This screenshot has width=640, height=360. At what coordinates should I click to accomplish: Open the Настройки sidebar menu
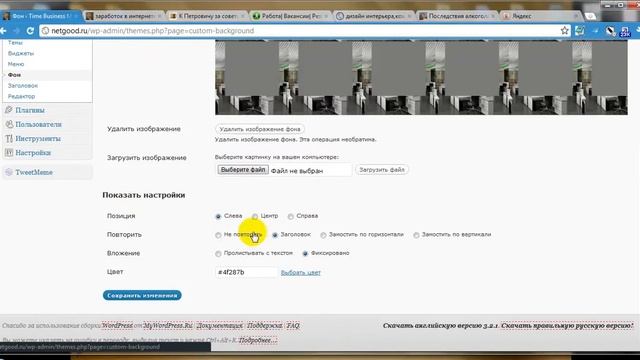pyautogui.click(x=33, y=153)
